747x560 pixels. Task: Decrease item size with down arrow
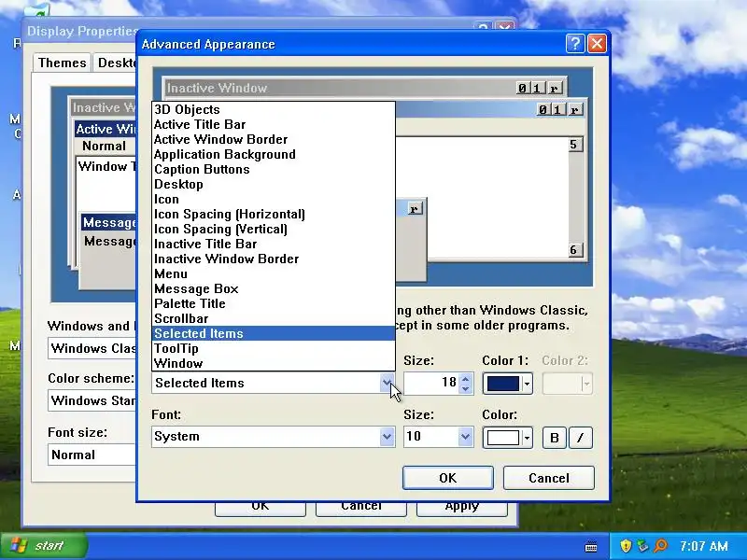[x=465, y=388]
